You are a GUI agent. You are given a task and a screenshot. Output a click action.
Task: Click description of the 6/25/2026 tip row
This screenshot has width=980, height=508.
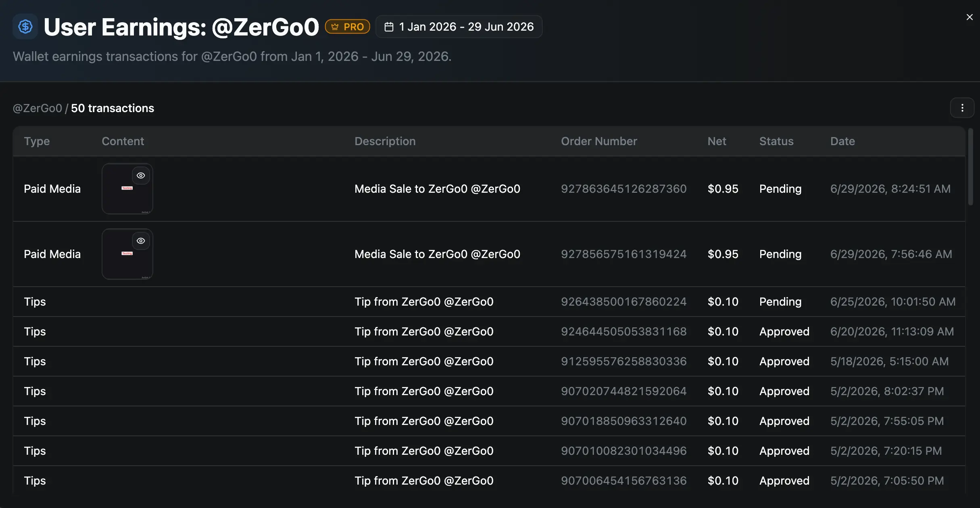pos(424,302)
